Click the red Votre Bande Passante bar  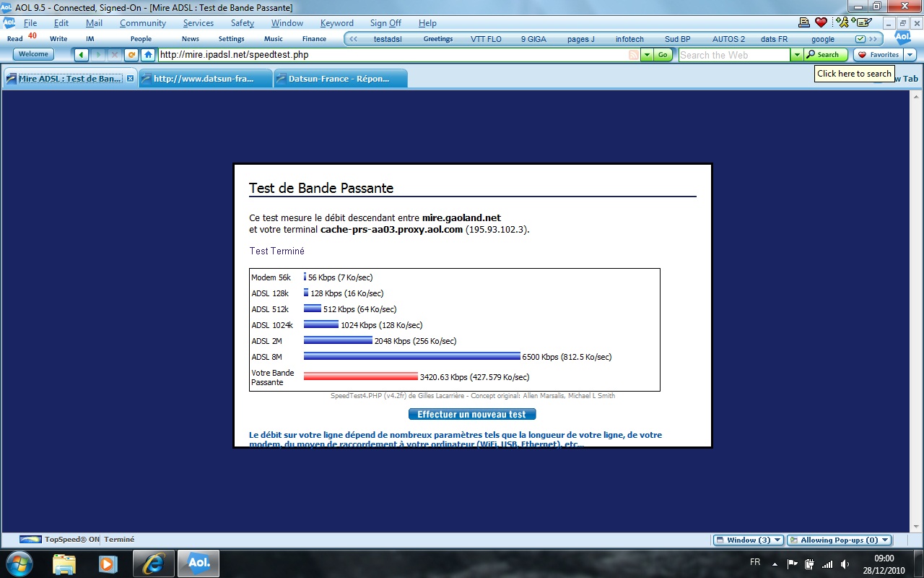[360, 376]
